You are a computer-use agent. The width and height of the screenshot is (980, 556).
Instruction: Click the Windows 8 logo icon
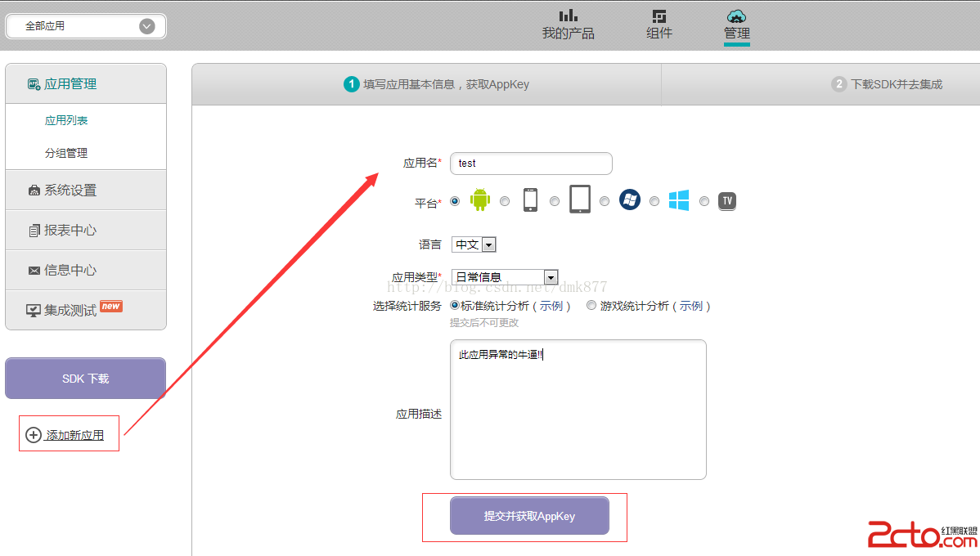(679, 200)
